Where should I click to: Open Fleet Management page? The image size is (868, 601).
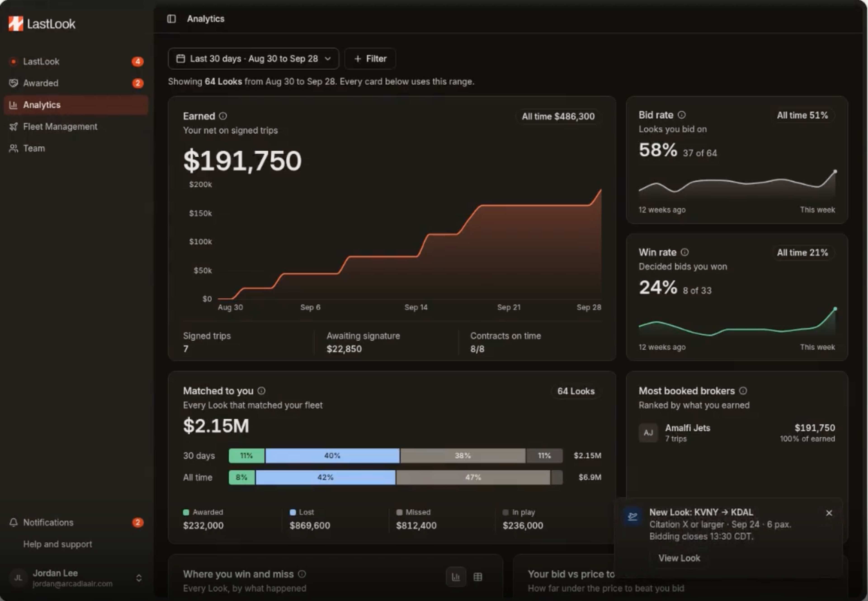(76, 127)
